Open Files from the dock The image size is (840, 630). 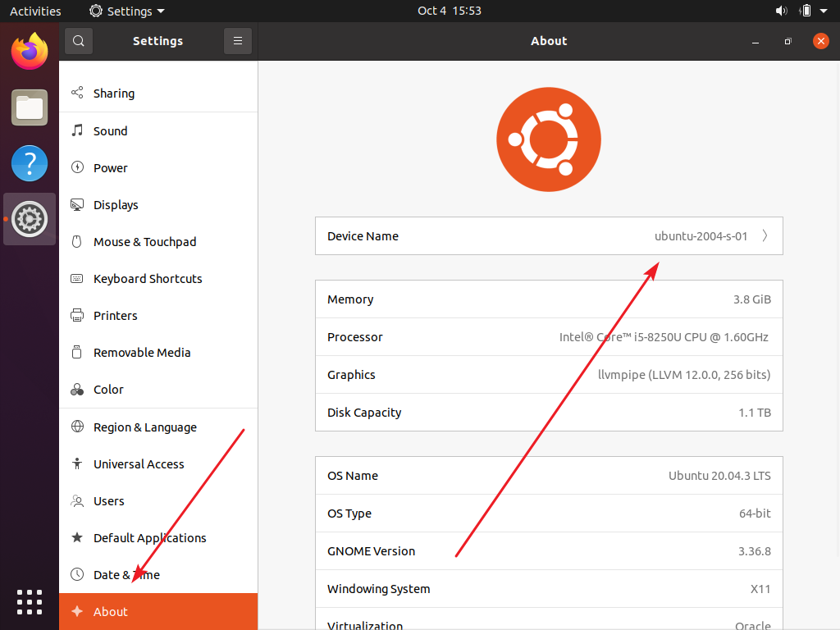30,107
